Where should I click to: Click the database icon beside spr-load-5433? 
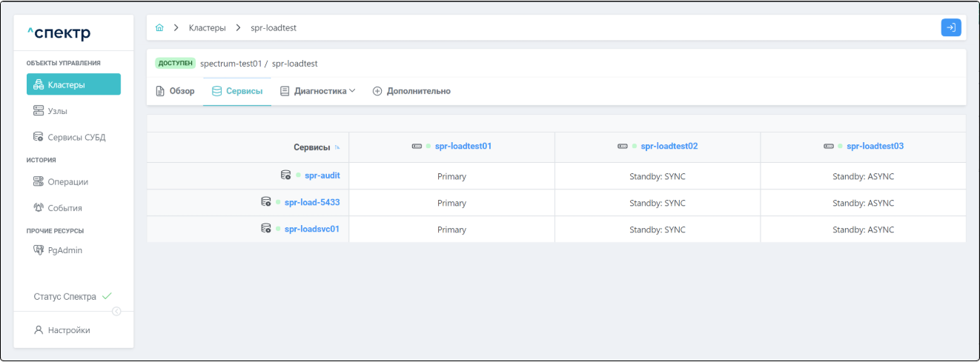265,202
